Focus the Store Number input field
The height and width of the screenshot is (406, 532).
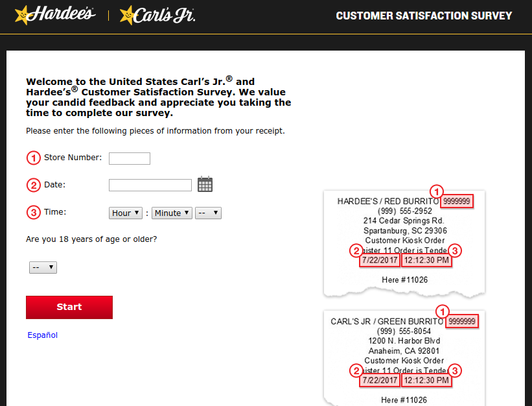coord(129,158)
